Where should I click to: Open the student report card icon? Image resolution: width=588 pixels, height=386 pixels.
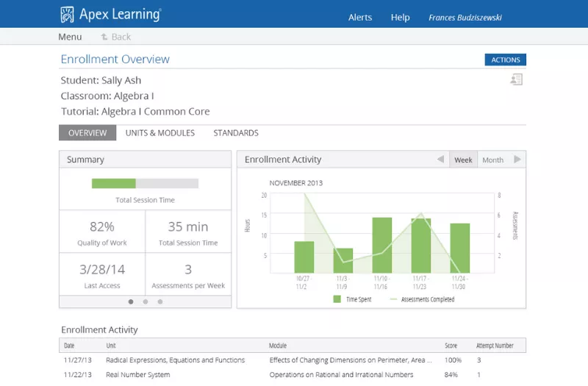point(516,79)
